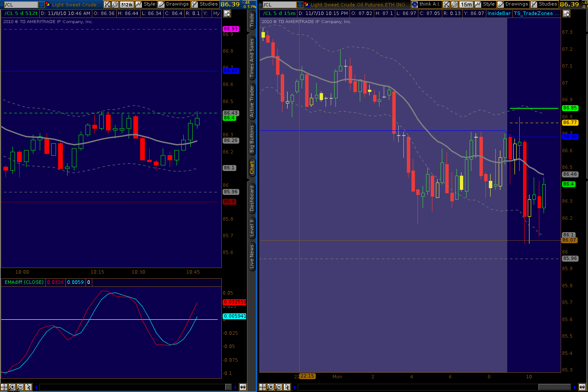
Task: Switch to the Trade sidebar tab
Action: click(x=252, y=20)
